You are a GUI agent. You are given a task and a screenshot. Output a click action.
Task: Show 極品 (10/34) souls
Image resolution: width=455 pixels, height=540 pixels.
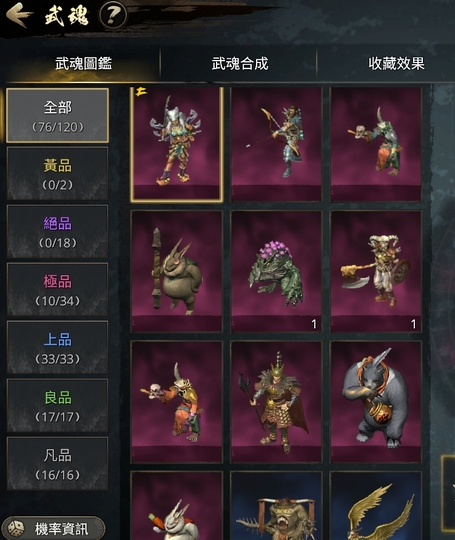[58, 290]
